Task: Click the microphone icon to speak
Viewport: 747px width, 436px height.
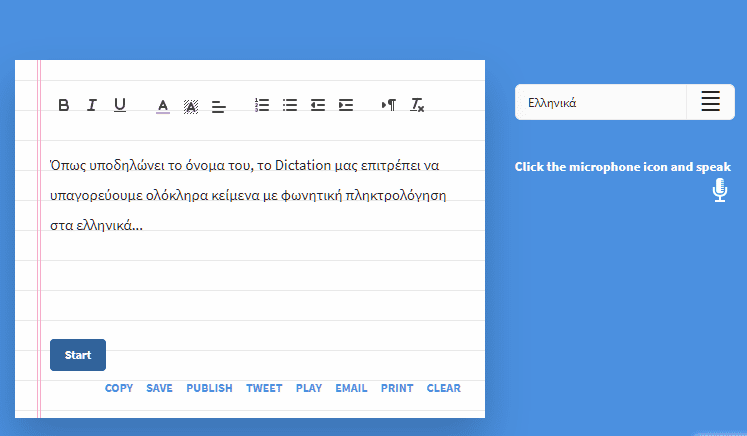Action: [720, 190]
